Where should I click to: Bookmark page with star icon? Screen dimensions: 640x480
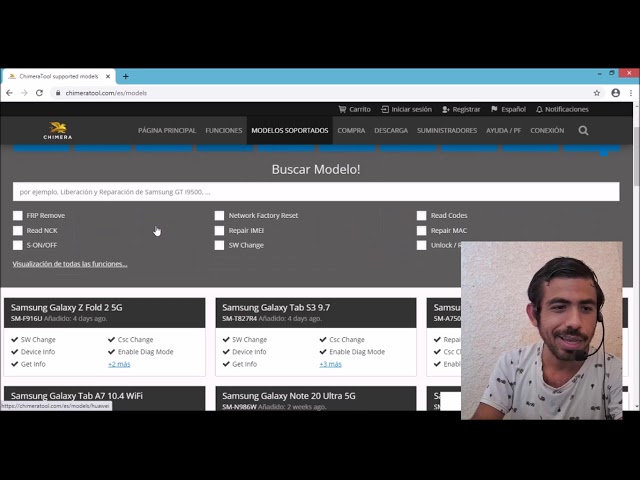(597, 93)
